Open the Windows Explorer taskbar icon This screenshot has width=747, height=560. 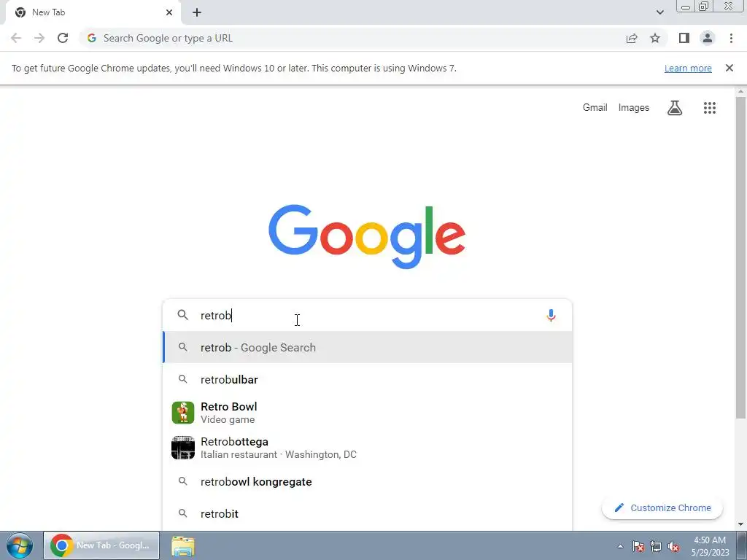tap(183, 546)
